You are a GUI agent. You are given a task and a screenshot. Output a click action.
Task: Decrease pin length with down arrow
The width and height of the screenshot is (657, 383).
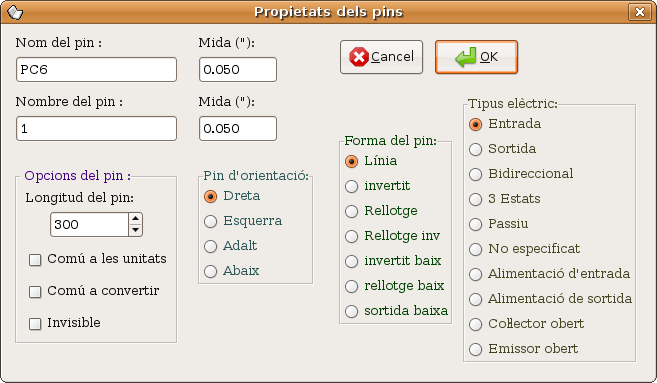coord(135,230)
